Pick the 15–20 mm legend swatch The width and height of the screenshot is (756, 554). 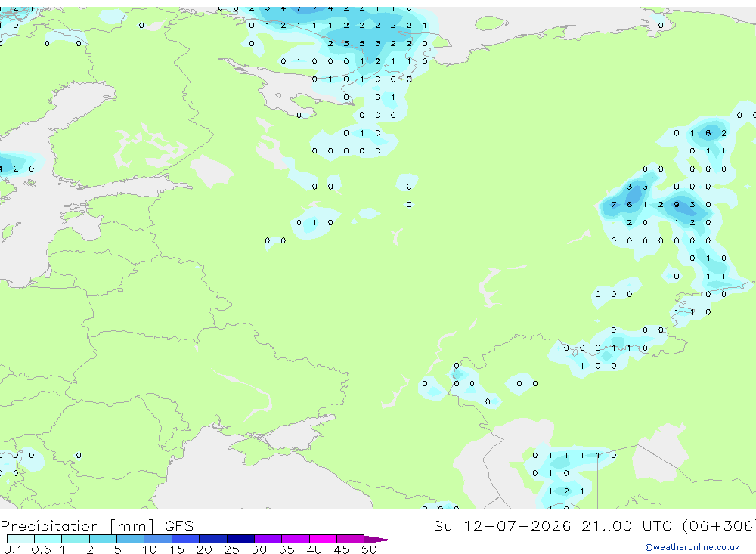186,539
